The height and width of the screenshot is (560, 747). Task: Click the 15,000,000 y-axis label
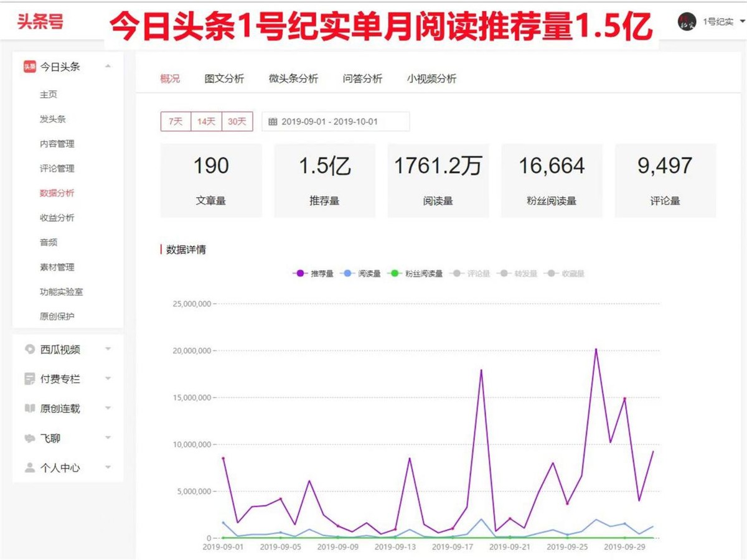(190, 398)
